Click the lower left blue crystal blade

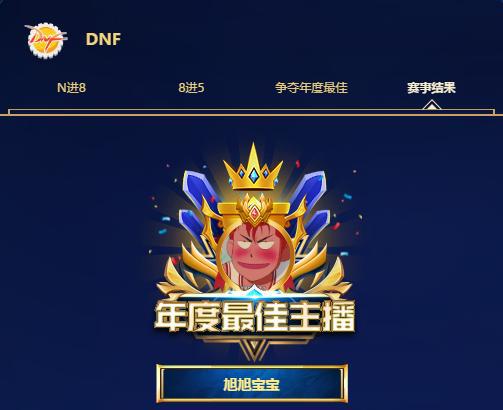coord(193,224)
